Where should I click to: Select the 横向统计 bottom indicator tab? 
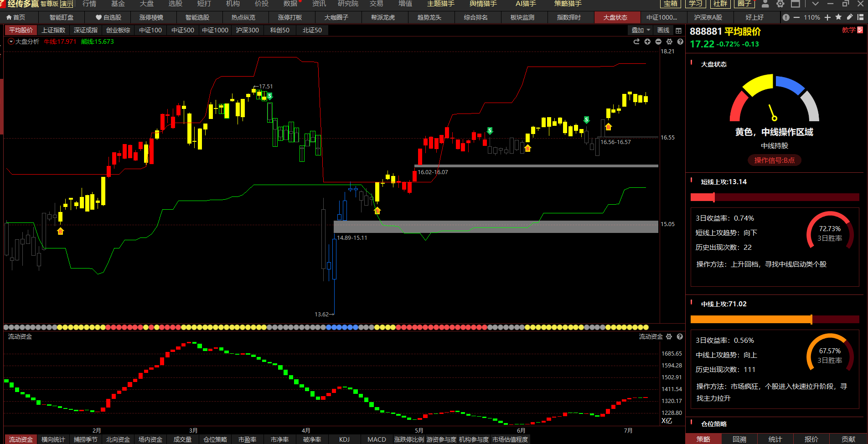click(53, 439)
